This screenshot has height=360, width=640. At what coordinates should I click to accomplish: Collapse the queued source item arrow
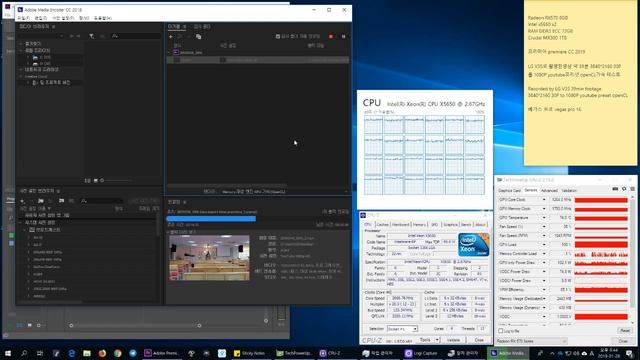(169, 52)
